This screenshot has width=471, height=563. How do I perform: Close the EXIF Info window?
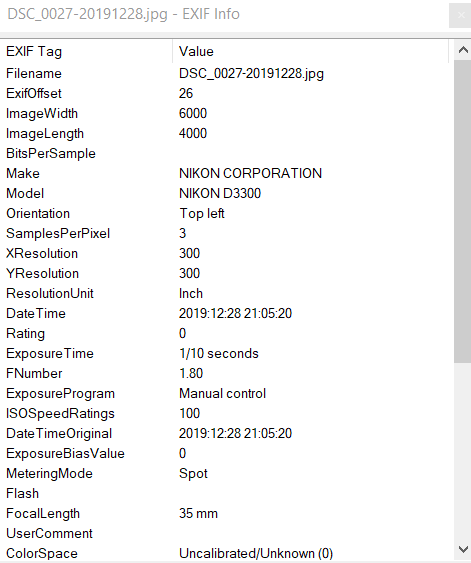pos(461,15)
